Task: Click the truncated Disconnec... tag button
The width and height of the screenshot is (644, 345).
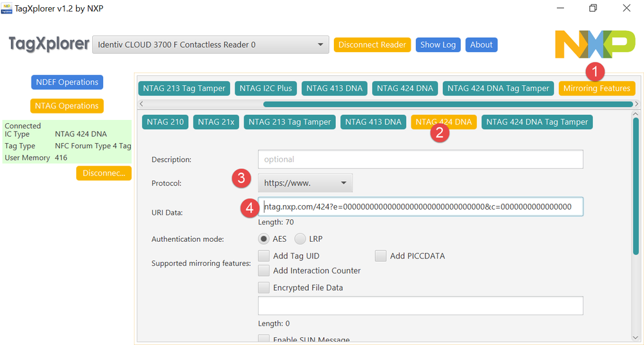Action: pos(104,173)
